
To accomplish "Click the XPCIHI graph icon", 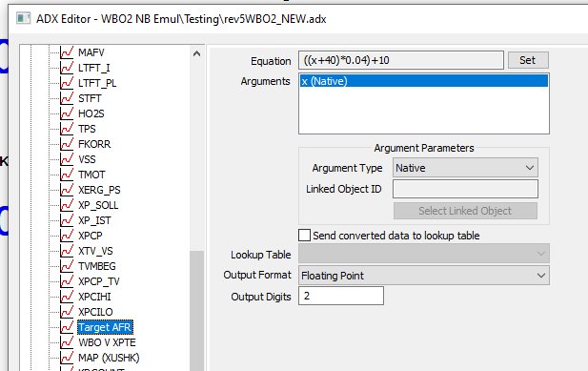I will pos(67,297).
